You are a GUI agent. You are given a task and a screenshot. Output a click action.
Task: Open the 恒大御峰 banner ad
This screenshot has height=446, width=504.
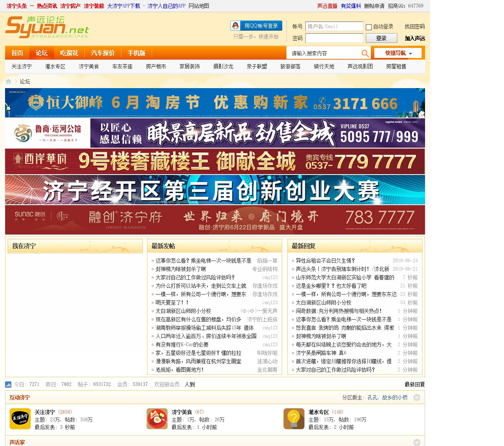[215, 103]
